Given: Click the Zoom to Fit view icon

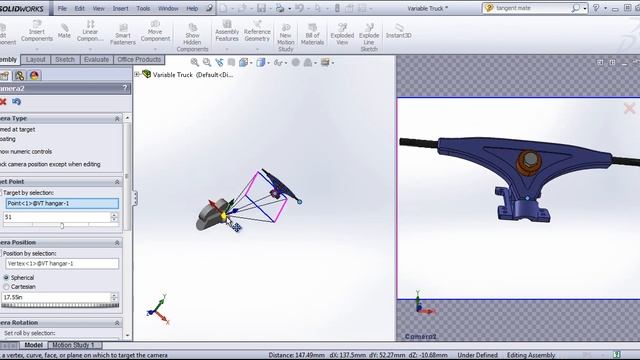Looking at the screenshot, I should (195, 62).
